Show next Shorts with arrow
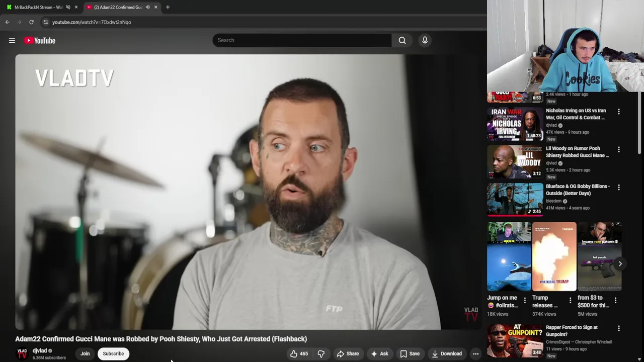The height and width of the screenshot is (362, 644). 620,263
